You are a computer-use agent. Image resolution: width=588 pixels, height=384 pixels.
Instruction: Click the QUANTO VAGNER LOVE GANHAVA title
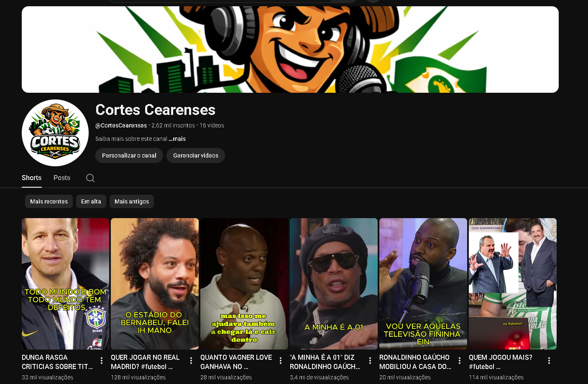click(236, 362)
